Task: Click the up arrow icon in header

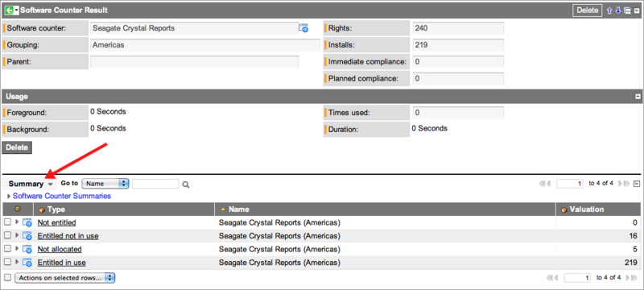Action: [609, 10]
